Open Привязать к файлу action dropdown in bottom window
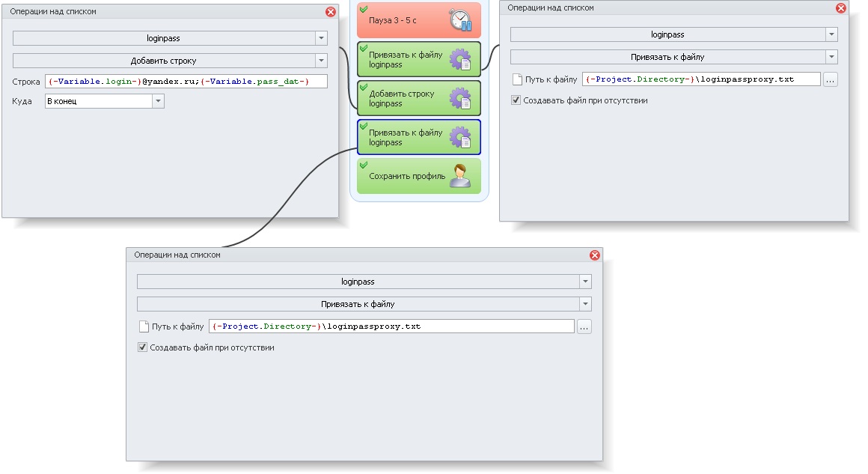The height and width of the screenshot is (474, 868). pyautogui.click(x=585, y=303)
